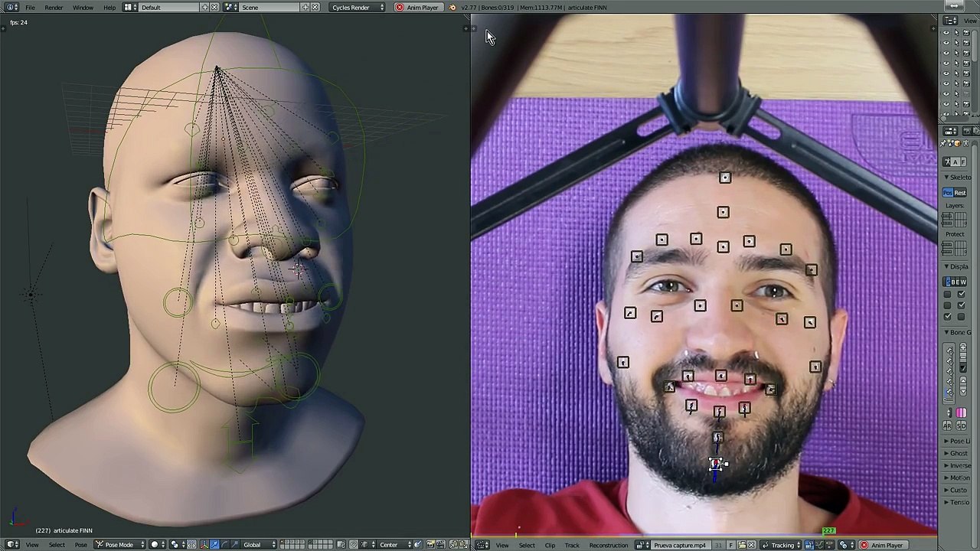
Task: Click the Default screen layout name field
Action: coord(168,8)
